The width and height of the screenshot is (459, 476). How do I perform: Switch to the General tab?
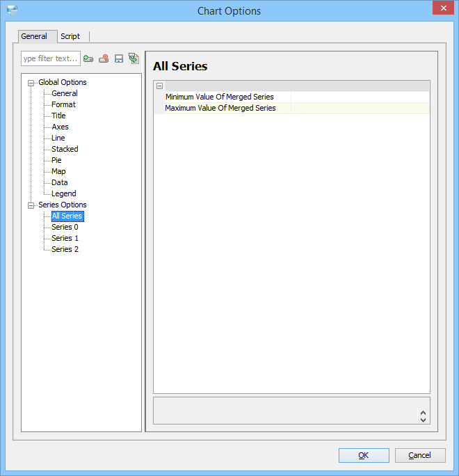point(38,36)
